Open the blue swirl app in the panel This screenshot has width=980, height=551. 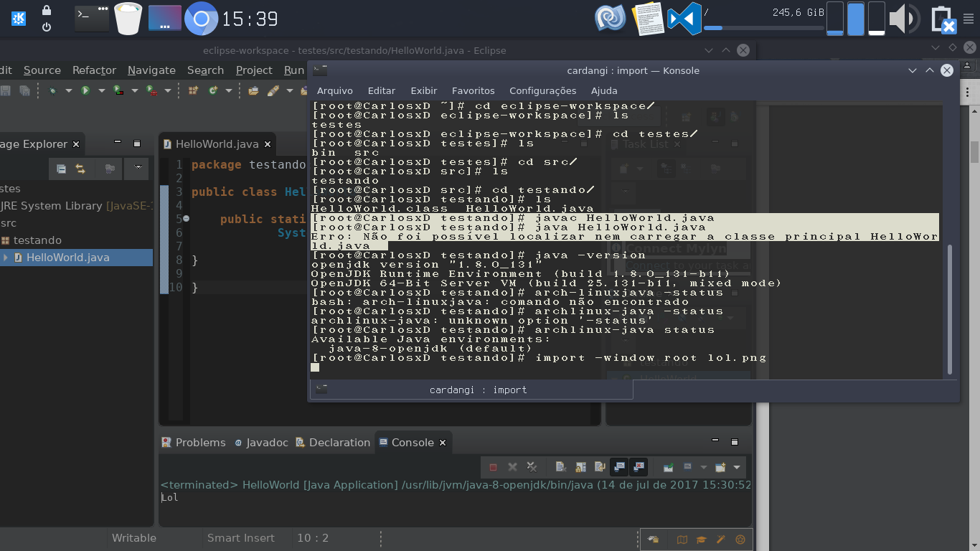coord(611,19)
